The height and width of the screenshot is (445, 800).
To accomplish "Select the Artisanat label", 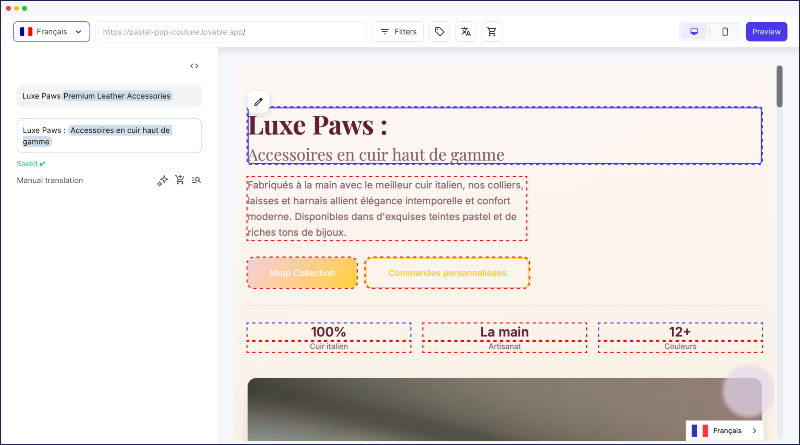I will [x=504, y=347].
